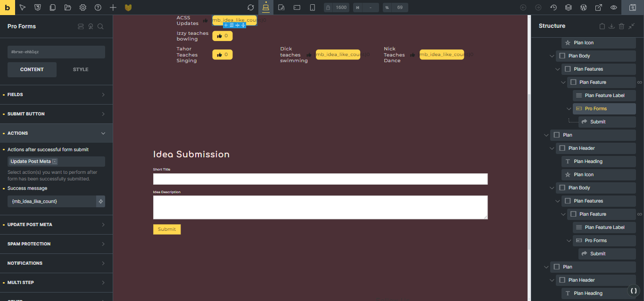Open the revisions history icon
Viewport: 644px width, 301px height.
click(x=553, y=8)
